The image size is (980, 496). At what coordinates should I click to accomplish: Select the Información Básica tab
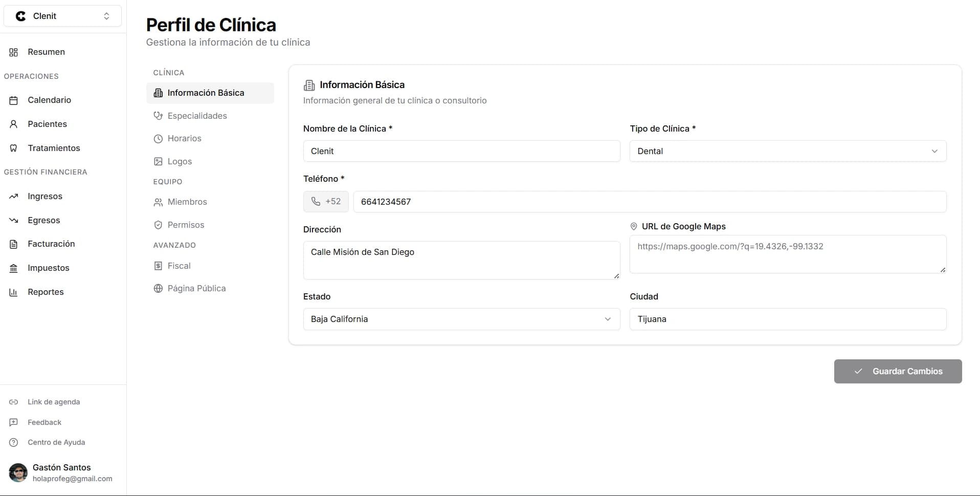tap(210, 93)
